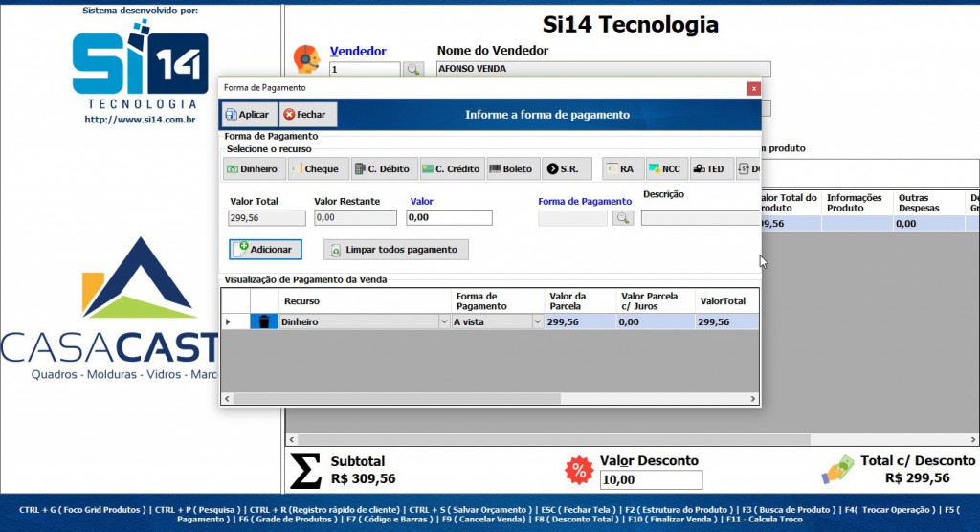Pick C. Crédito payment option
Image resolution: width=980 pixels, height=532 pixels.
tap(451, 169)
